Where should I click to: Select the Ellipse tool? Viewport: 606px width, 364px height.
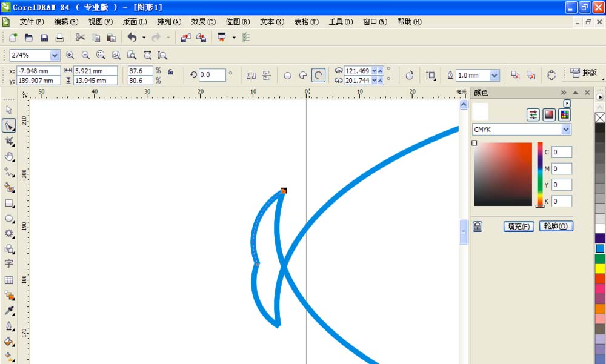(x=8, y=219)
